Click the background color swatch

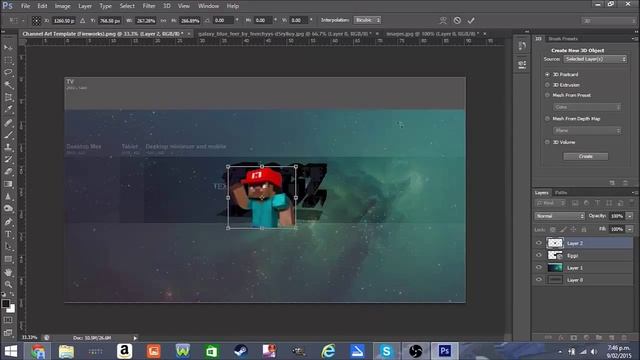tap(11, 309)
